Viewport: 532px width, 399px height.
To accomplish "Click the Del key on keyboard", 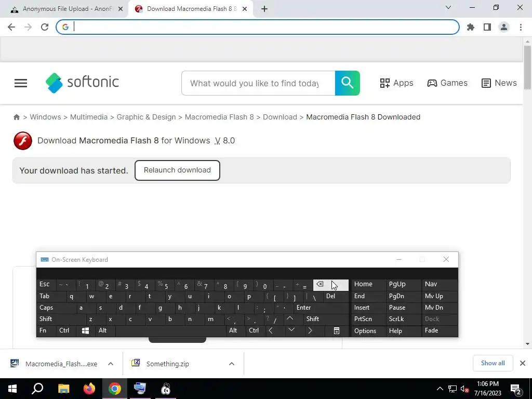I will 336,297.
